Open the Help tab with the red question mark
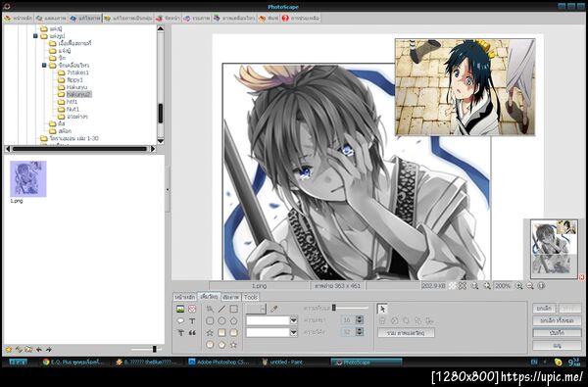The width and height of the screenshot is (588, 387). [301, 18]
